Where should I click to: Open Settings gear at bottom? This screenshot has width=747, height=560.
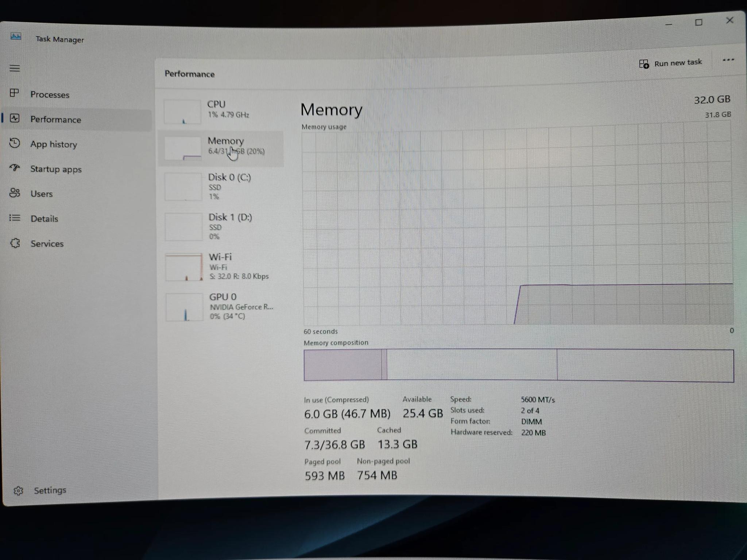point(18,491)
